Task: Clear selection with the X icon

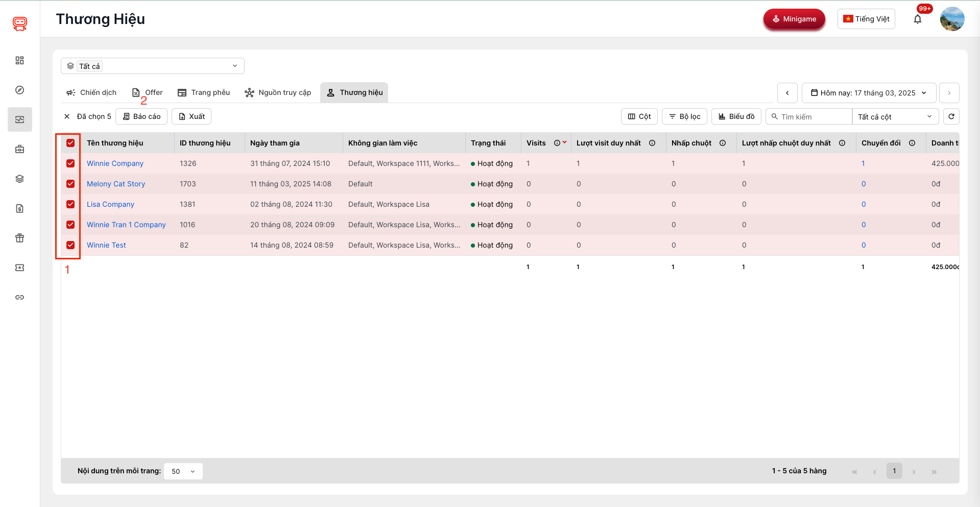Action: [x=67, y=116]
